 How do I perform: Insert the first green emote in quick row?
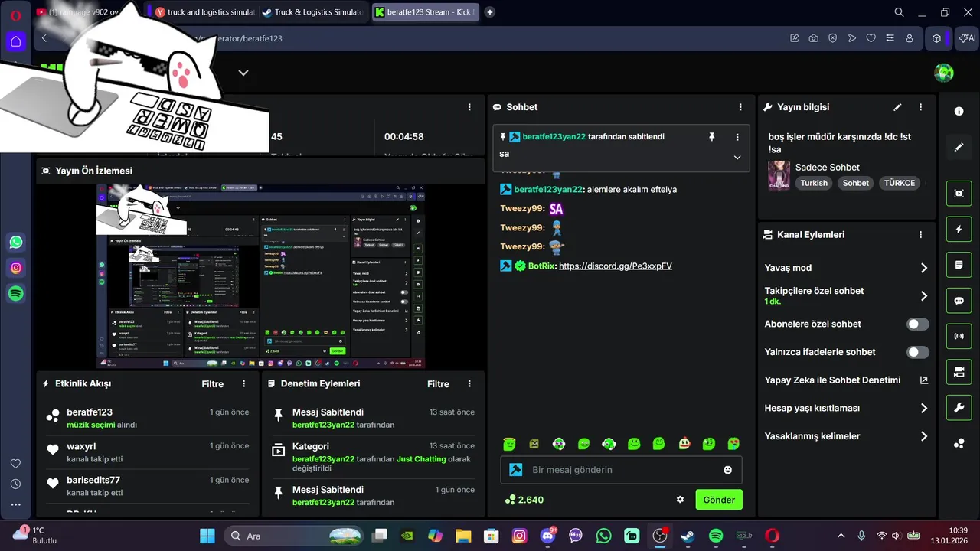pyautogui.click(x=509, y=444)
